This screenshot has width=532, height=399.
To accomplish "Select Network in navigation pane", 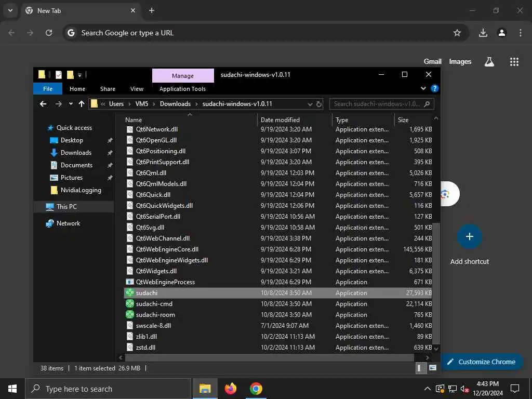I will pos(68,223).
